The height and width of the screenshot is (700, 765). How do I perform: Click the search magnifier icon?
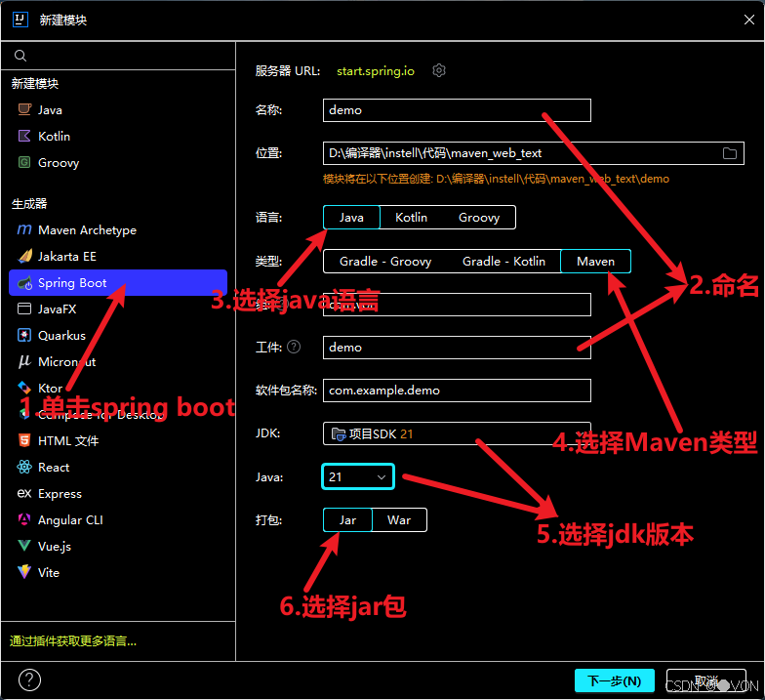[x=20, y=56]
